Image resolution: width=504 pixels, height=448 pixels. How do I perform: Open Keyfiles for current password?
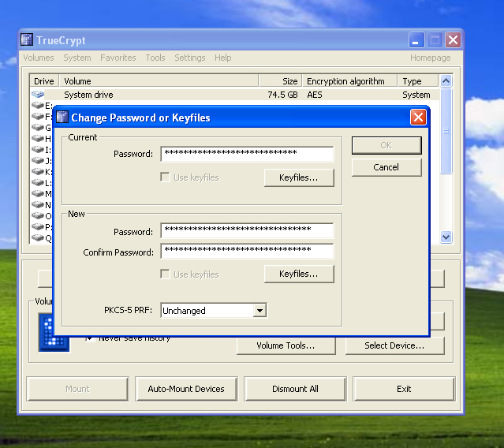tap(299, 177)
